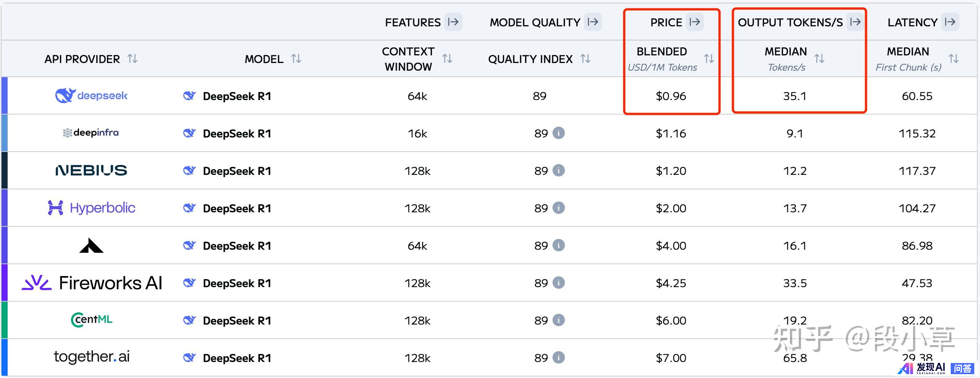Open the Hyperbolic provider logo
Viewport: 980px width, 378px height.
tap(91, 208)
